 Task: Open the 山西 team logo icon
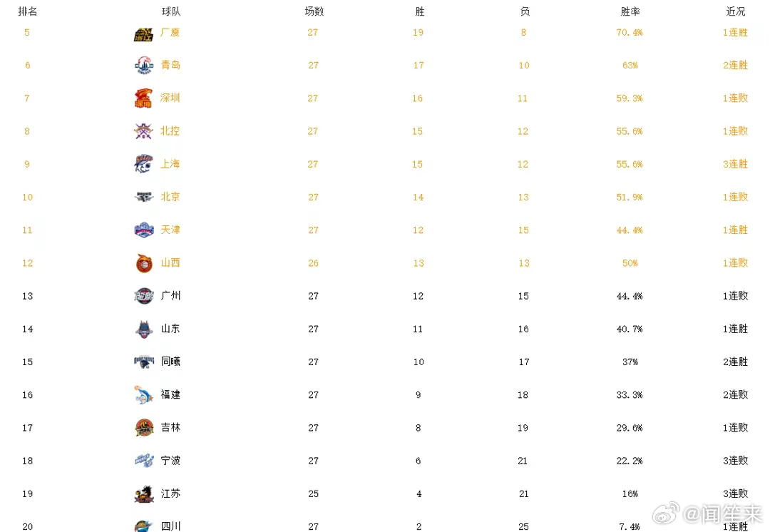(x=144, y=263)
